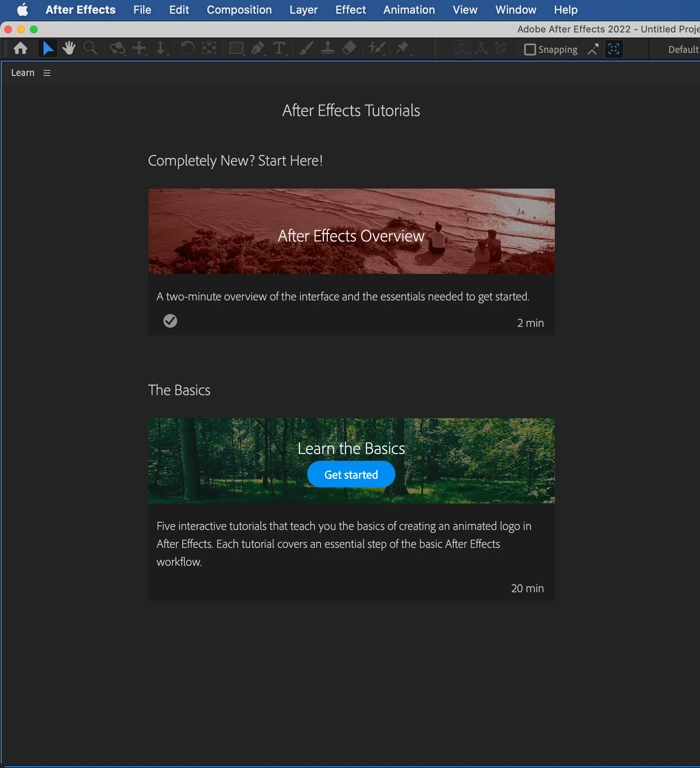
Task: Open the Apple menu
Action: (23, 10)
